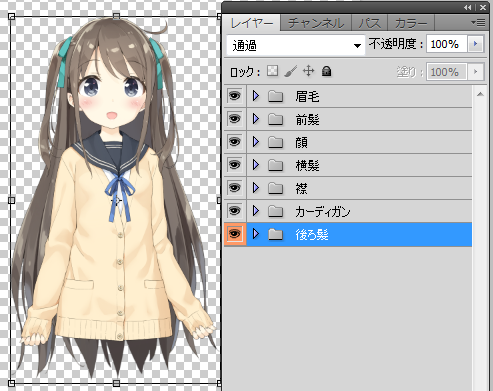Expand the 前髪 group triangle
The image size is (493, 391).
click(256, 119)
